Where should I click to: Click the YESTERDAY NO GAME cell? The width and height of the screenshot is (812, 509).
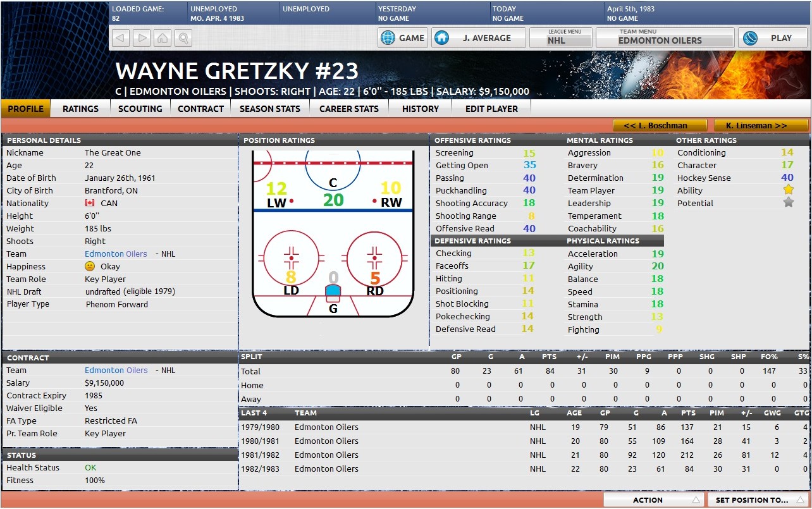[x=431, y=14]
